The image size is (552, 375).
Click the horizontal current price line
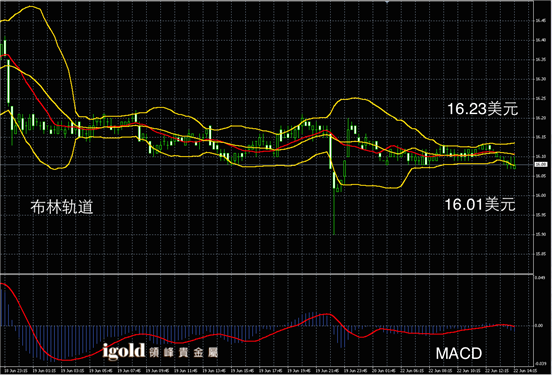(x=267, y=164)
